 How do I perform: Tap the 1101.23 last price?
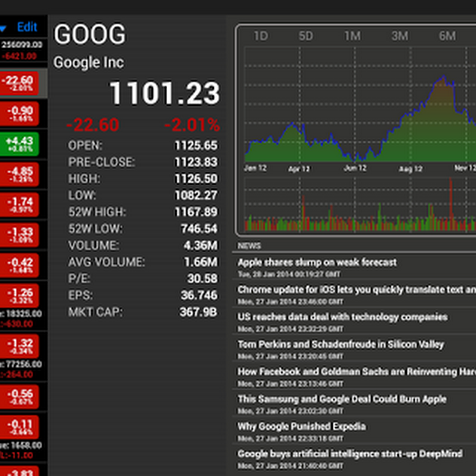point(164,93)
